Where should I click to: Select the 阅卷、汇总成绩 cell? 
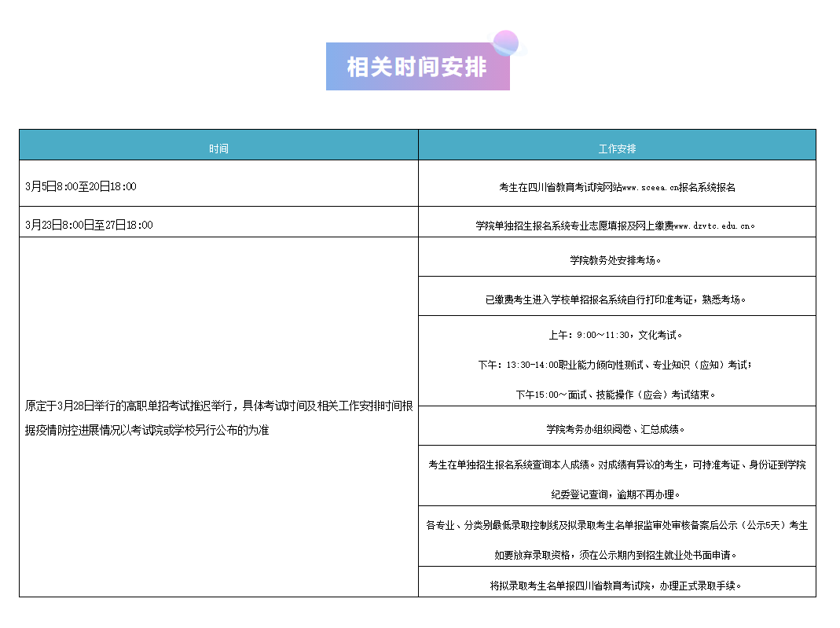[617, 426]
